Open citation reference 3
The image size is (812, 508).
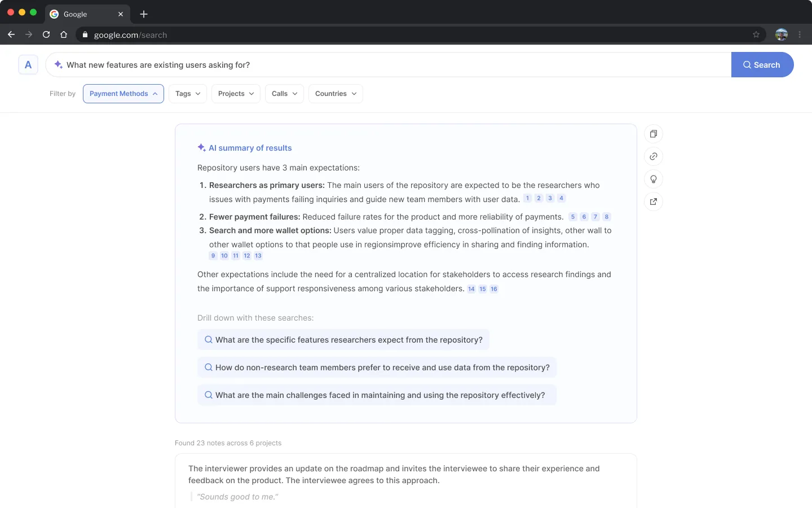tap(550, 198)
